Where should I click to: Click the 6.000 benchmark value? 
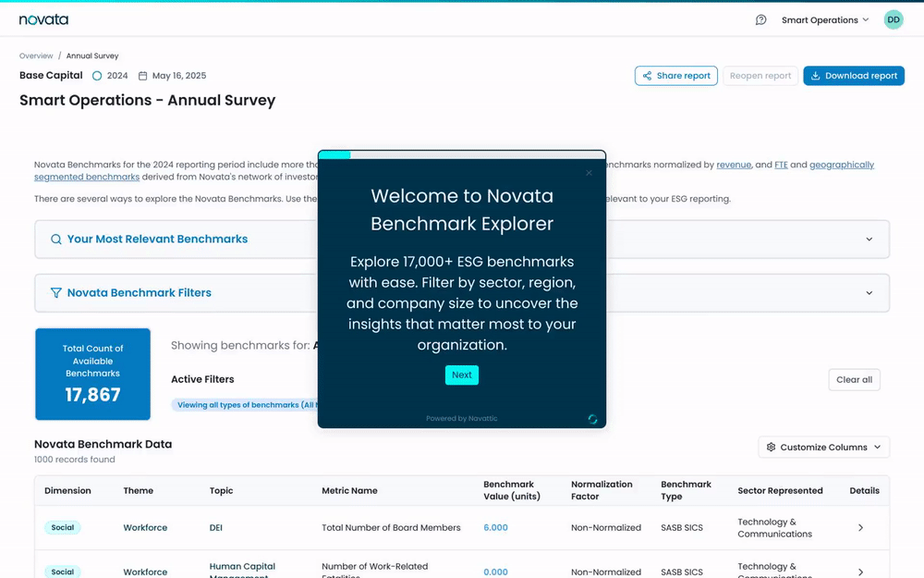[x=495, y=528]
